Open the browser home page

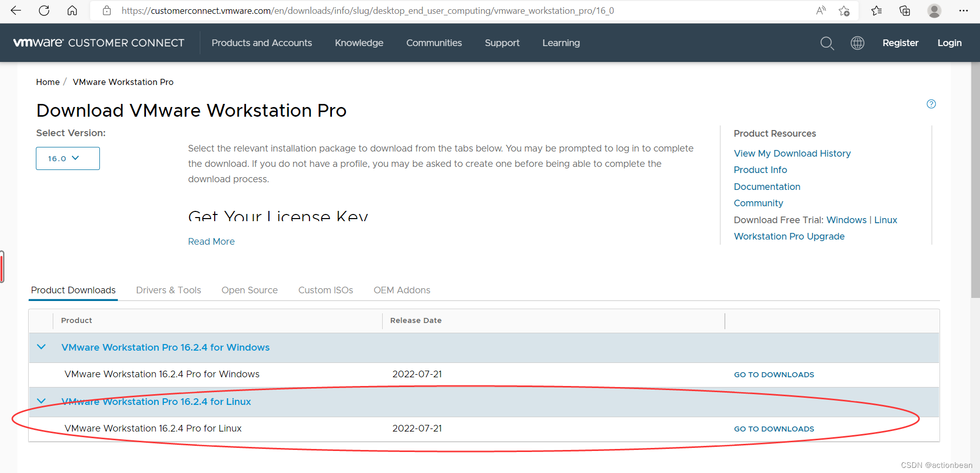pyautogui.click(x=72, y=10)
